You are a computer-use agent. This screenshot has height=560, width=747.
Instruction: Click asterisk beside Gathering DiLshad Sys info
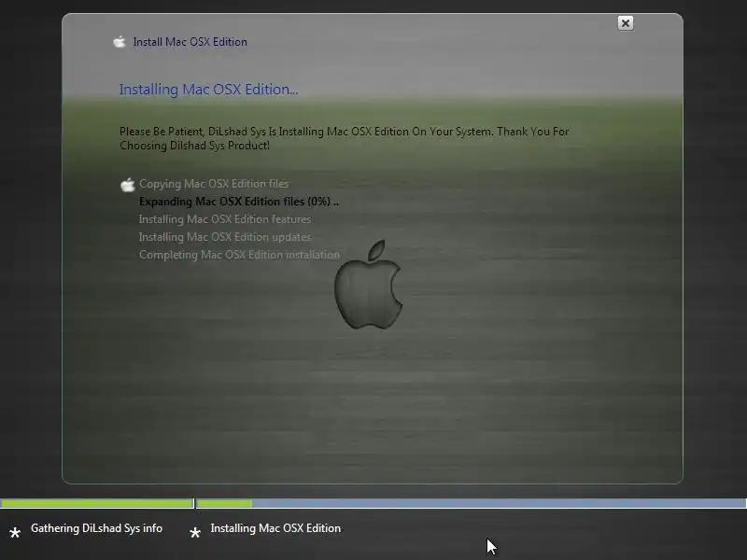coord(15,533)
